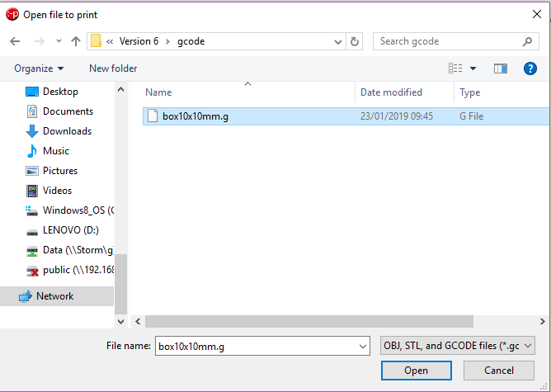Click the Back navigation arrow
551x392 pixels.
15,41
